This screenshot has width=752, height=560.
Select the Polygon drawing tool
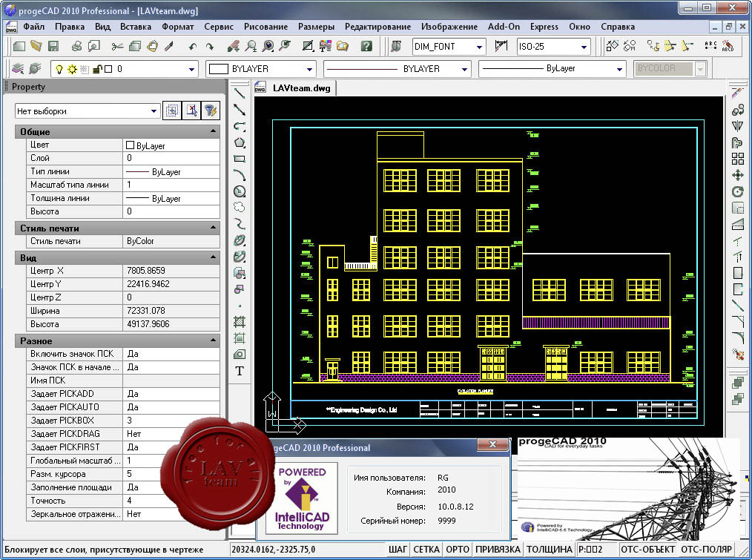click(x=240, y=142)
